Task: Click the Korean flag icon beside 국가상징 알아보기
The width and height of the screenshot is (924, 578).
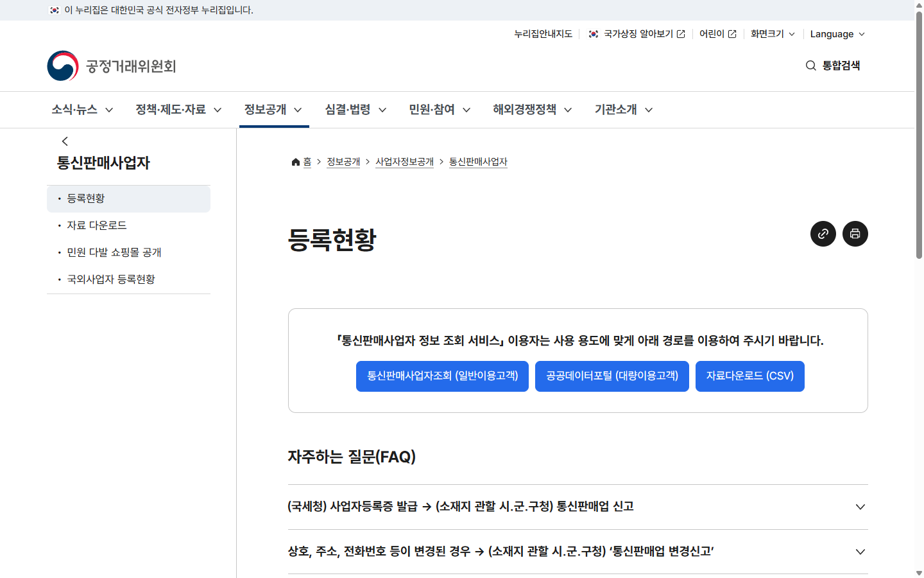Action: (594, 34)
